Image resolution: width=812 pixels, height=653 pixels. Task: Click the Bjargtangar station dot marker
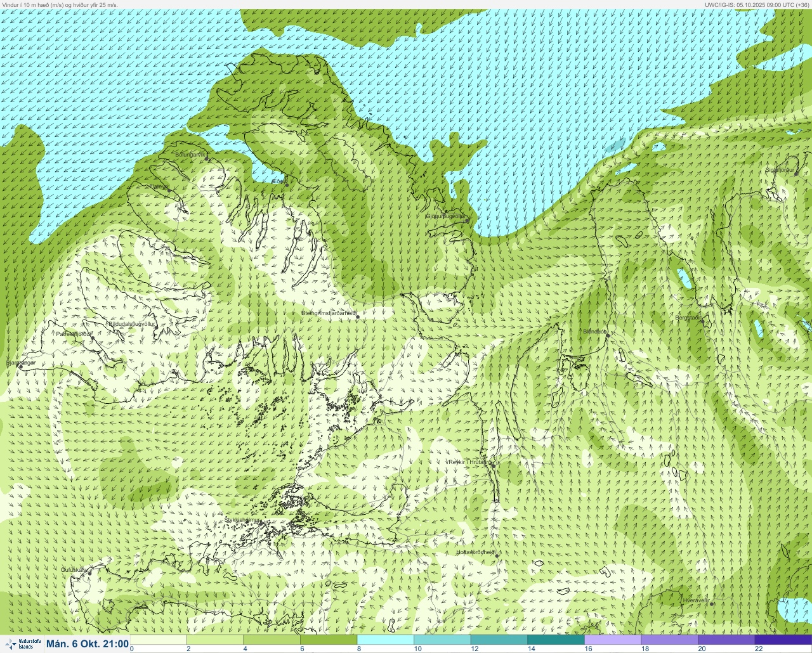coord(20,367)
